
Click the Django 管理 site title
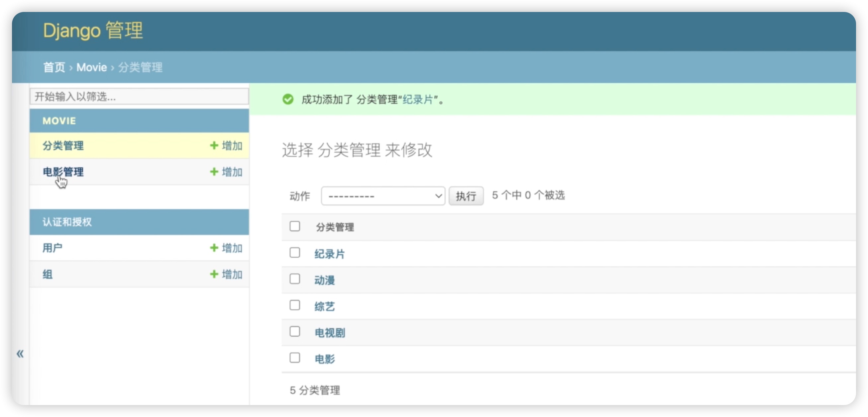93,30
